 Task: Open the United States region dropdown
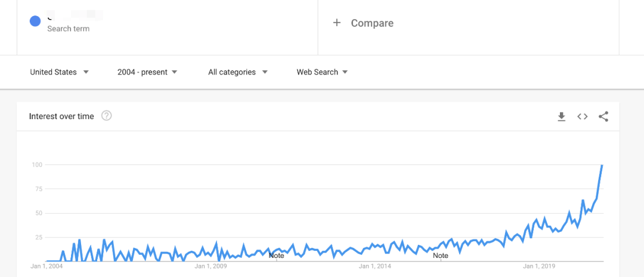point(60,72)
